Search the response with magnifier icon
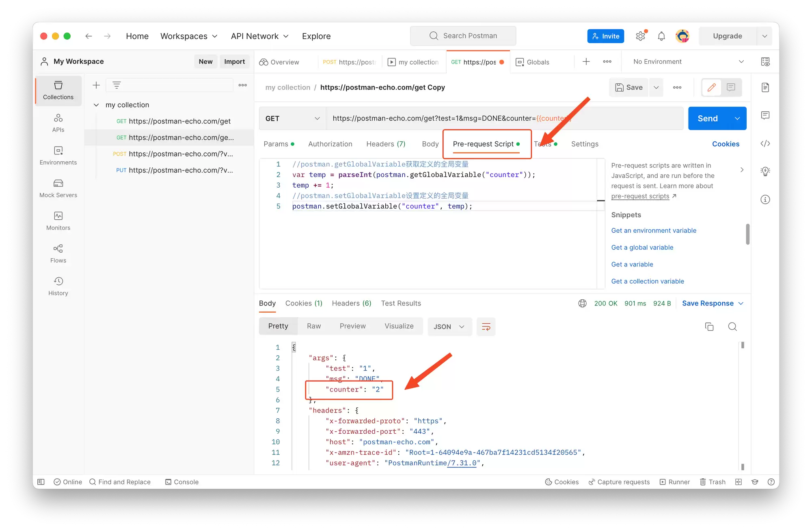 (732, 327)
